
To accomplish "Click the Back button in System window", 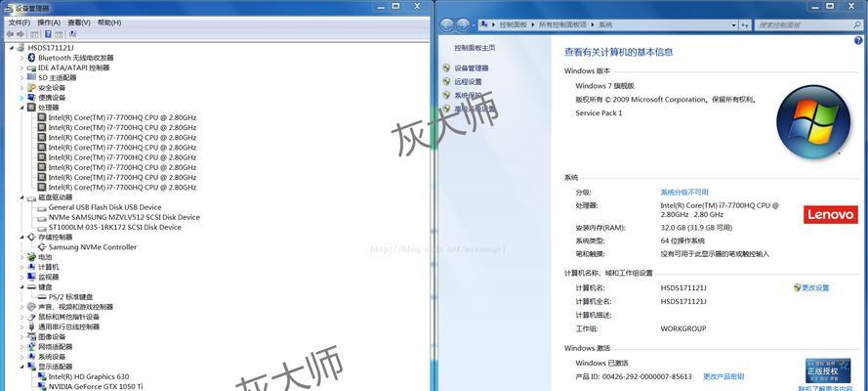I will 447,24.
